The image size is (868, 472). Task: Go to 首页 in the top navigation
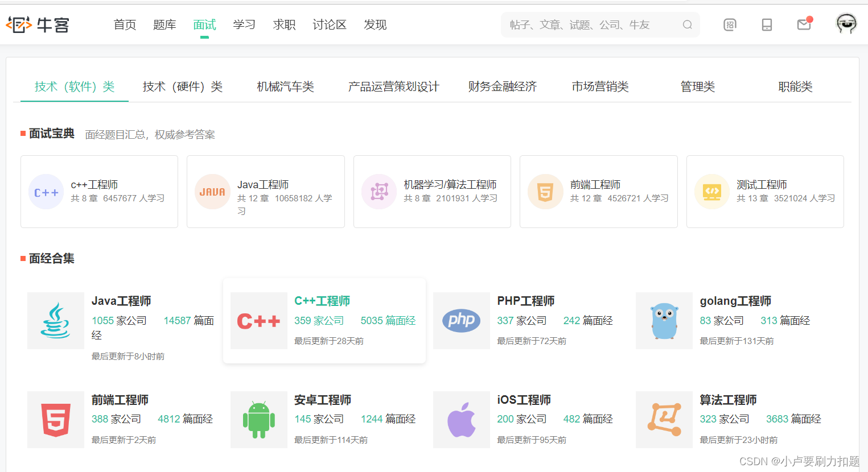point(125,24)
